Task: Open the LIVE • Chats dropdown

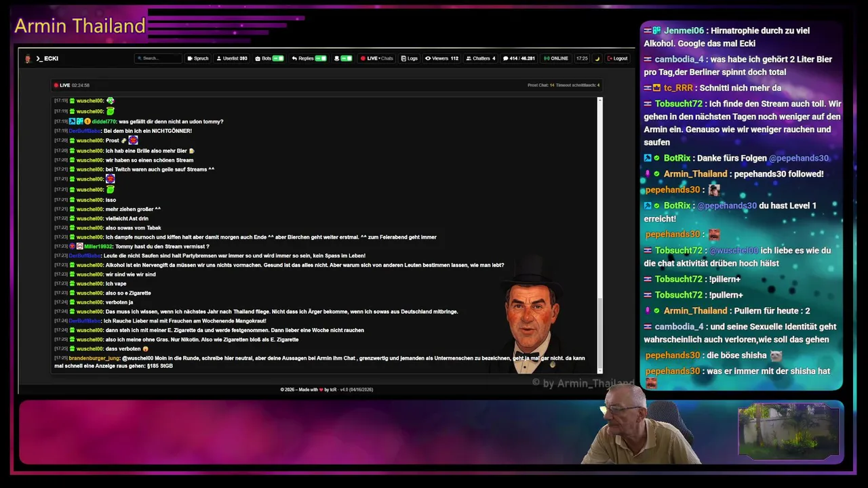Action: (377, 58)
